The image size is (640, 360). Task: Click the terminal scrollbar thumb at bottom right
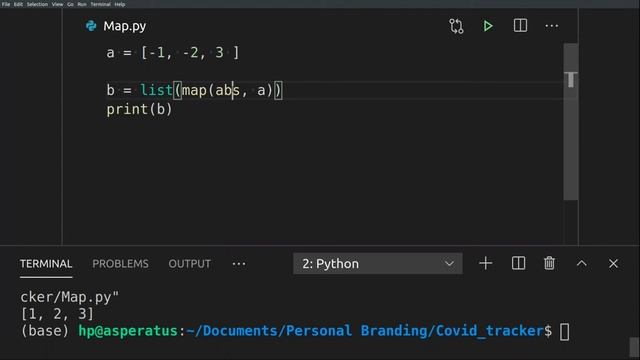click(x=634, y=347)
